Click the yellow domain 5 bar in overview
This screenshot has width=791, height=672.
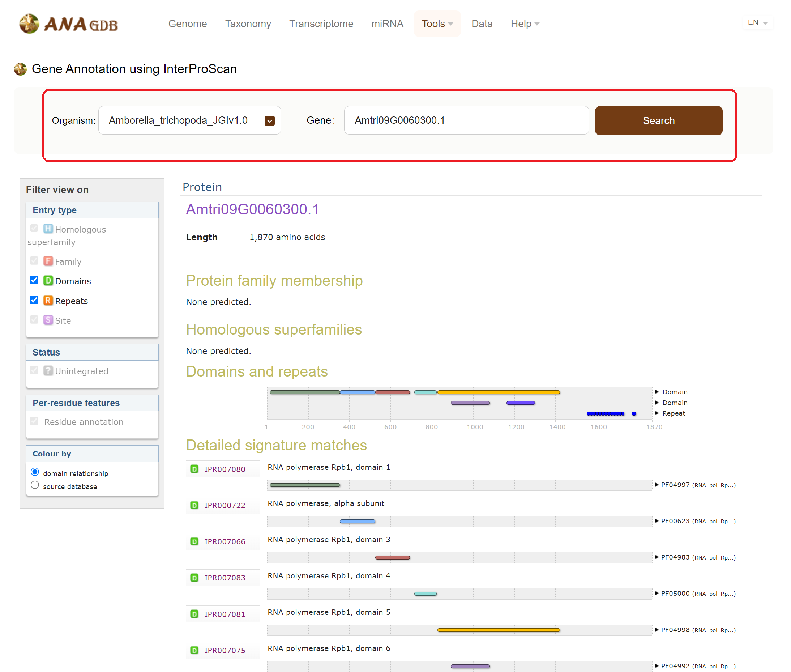point(498,392)
